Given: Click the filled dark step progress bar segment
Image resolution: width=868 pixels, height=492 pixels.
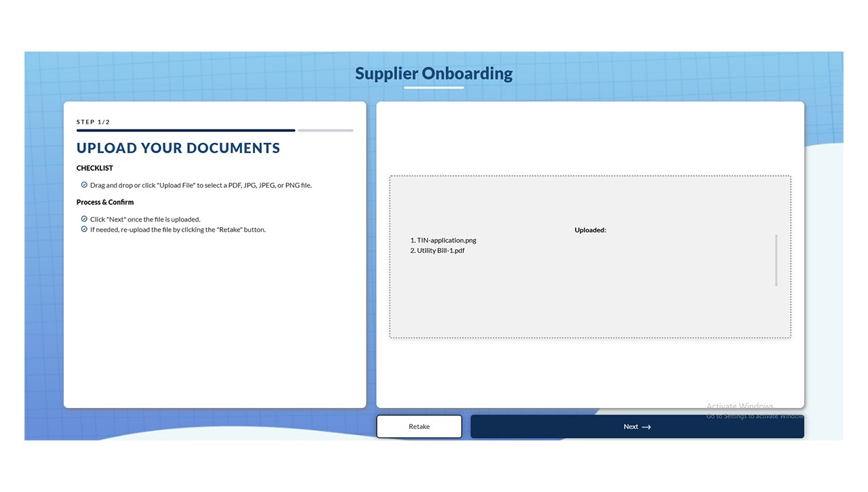Looking at the screenshot, I should [x=186, y=130].
